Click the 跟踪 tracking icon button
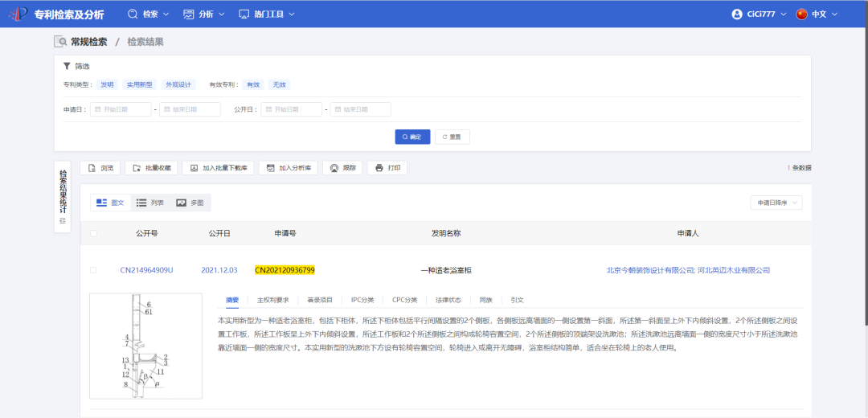 [x=342, y=168]
